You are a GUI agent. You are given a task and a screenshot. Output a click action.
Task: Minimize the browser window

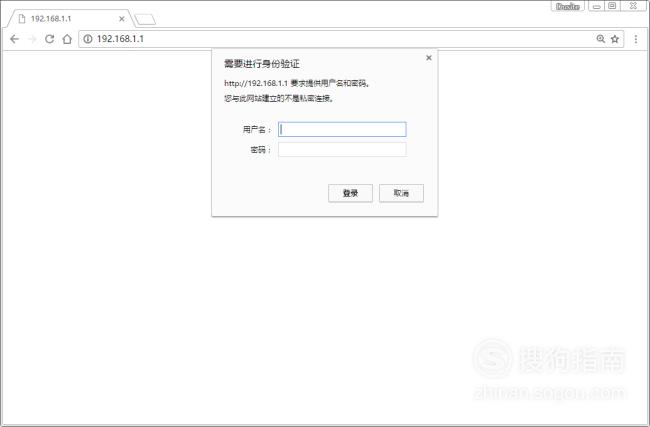tap(597, 6)
